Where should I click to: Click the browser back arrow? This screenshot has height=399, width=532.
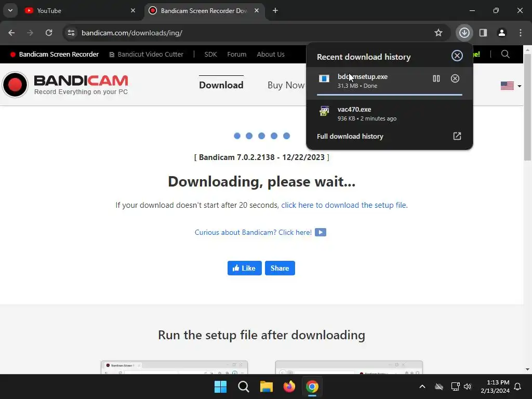11,33
